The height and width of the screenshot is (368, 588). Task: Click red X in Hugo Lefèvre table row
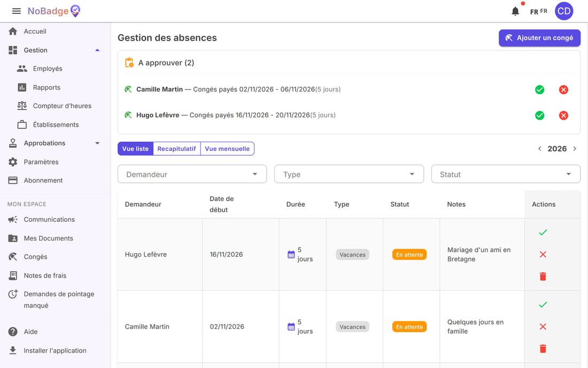543,254
